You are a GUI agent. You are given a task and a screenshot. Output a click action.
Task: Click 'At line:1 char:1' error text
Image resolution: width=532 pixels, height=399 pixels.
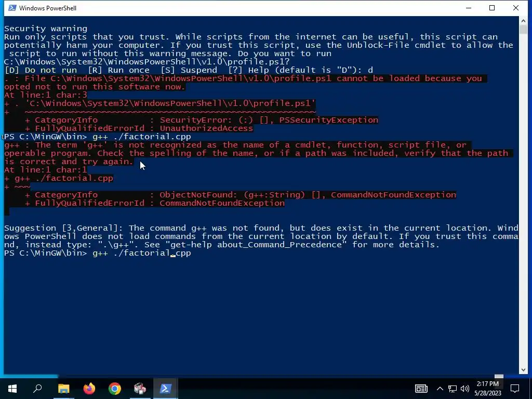click(x=46, y=170)
